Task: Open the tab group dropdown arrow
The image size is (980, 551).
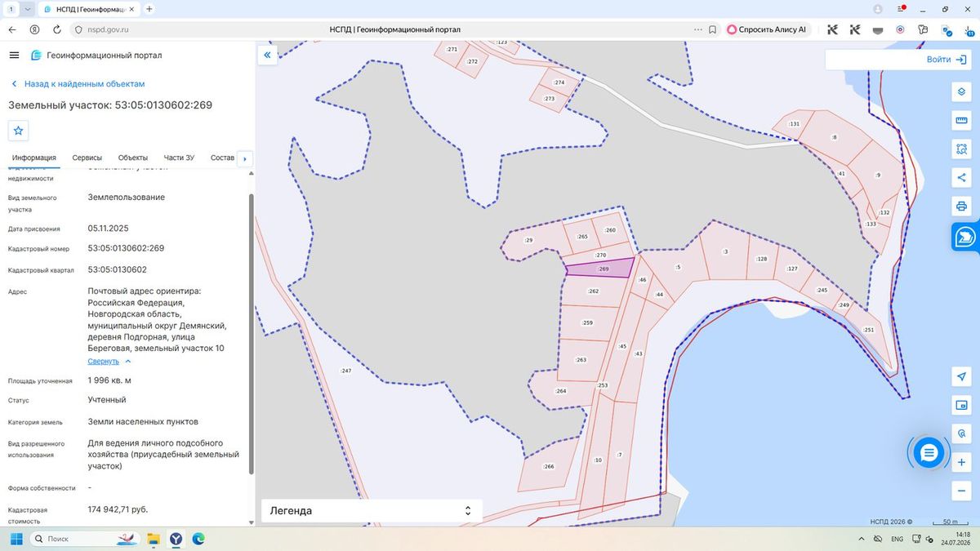Action: click(29, 9)
